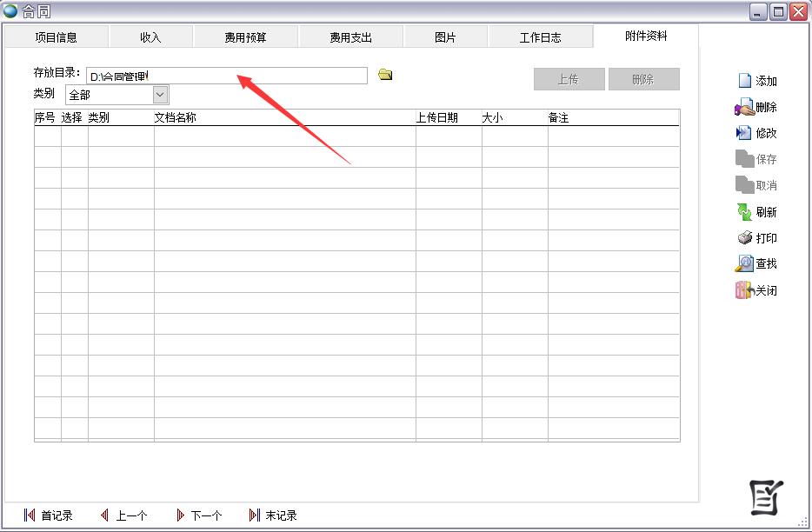The height and width of the screenshot is (532, 812).
Task: Go to first record (首记录)
Action: click(30, 515)
